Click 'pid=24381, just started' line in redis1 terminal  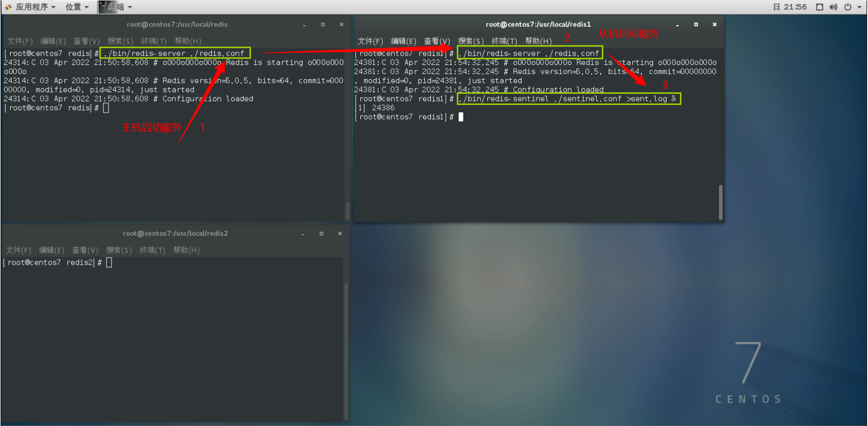[x=438, y=81]
